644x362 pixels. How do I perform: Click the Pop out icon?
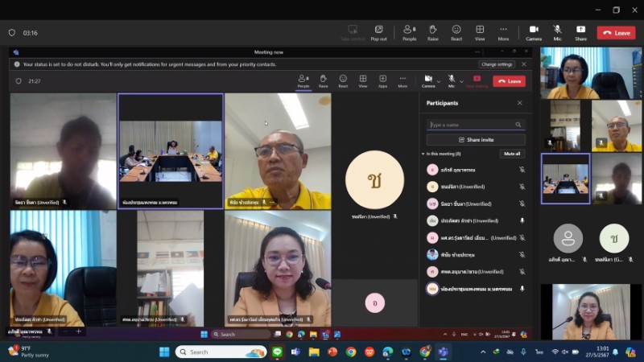(378, 32)
